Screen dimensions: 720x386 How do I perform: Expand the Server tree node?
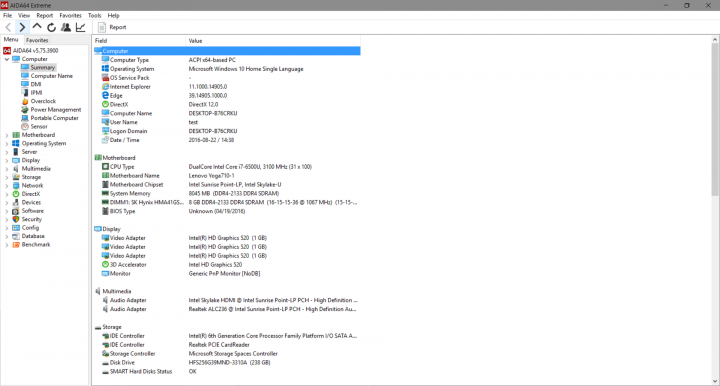coord(7,152)
